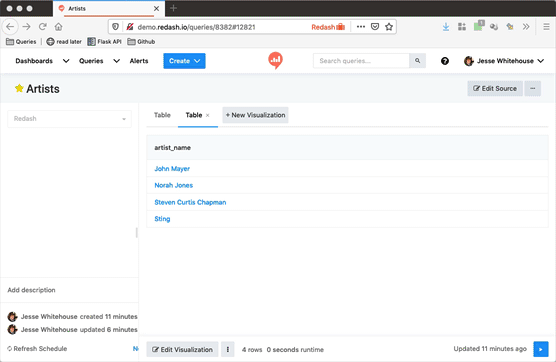Click the browser back arrow
This screenshot has width=556, height=362.
[x=10, y=27]
